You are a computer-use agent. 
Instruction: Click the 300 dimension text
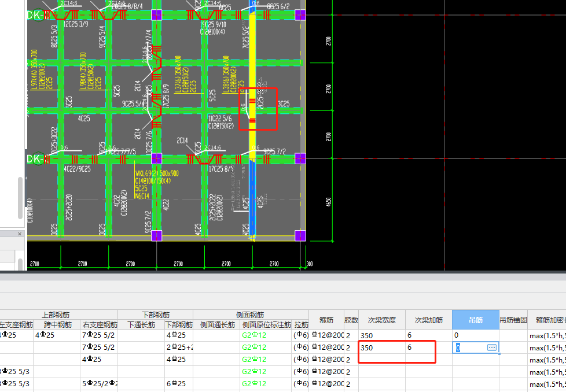(310, 264)
